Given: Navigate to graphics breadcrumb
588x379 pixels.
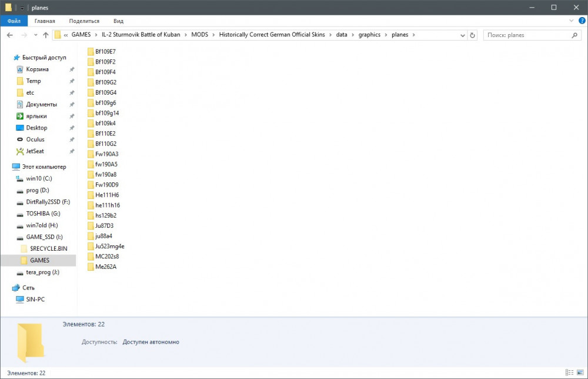Looking at the screenshot, I should 369,35.
